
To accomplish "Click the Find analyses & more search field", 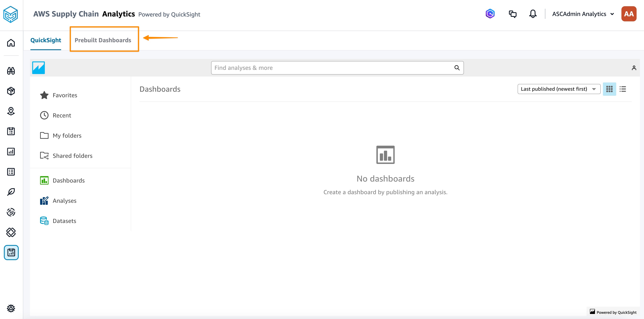I will tap(337, 68).
